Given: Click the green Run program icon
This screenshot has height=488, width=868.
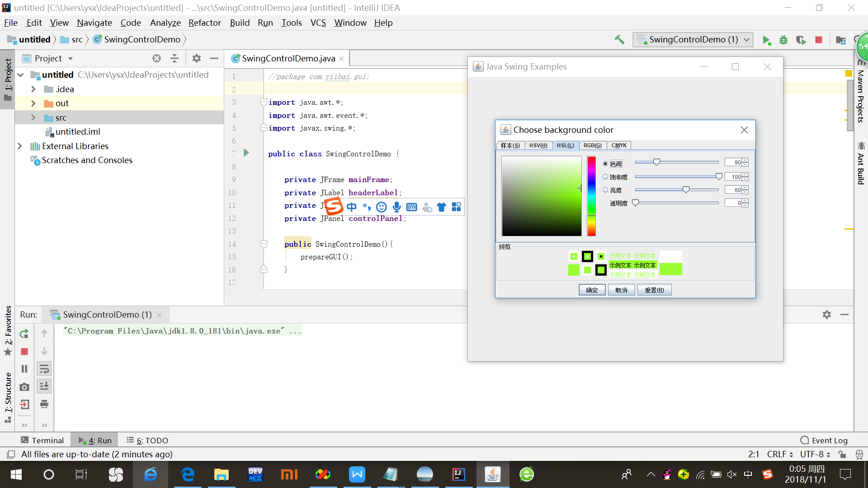Looking at the screenshot, I should [766, 40].
